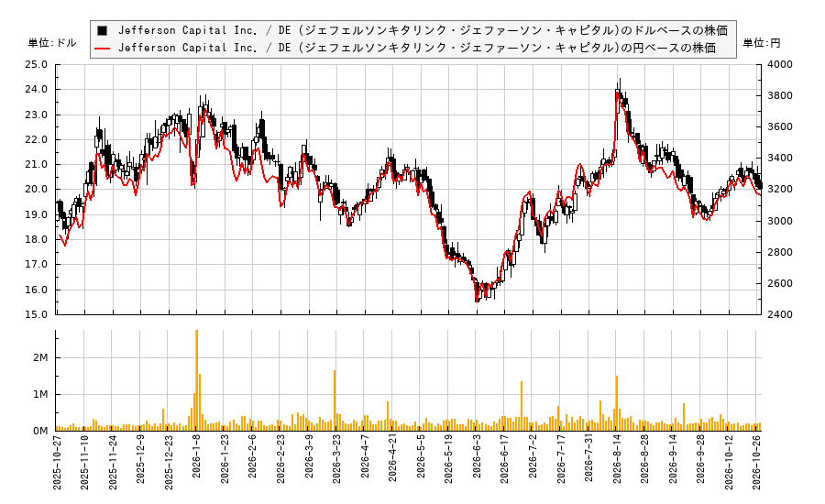Click the 2026-7-31 date label
The height and width of the screenshot is (504, 825).
588,460
